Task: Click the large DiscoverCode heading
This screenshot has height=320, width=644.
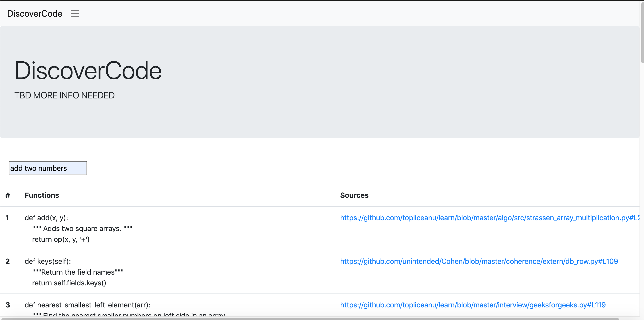Action: (x=88, y=71)
